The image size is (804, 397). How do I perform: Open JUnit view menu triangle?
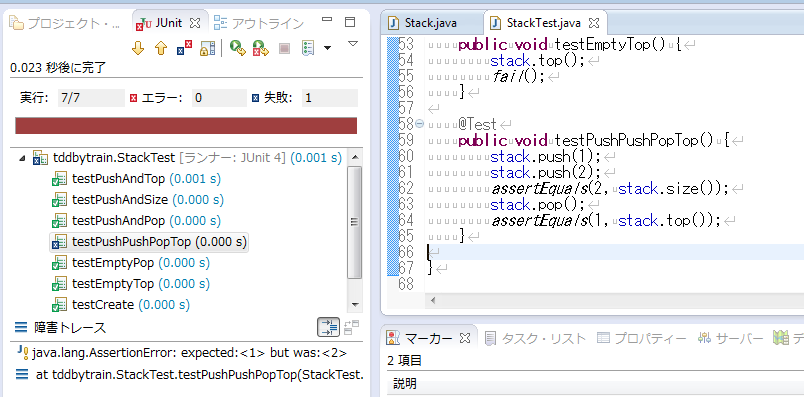tap(352, 44)
